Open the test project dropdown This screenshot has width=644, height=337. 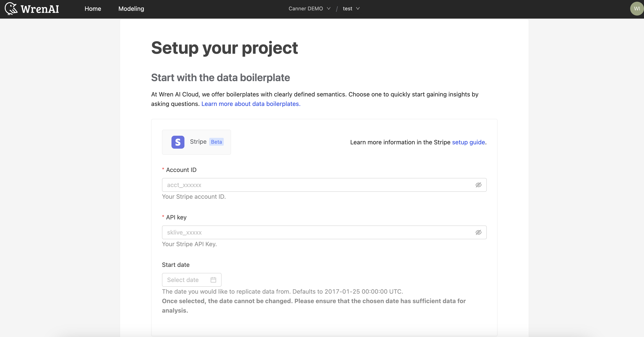tap(351, 8)
